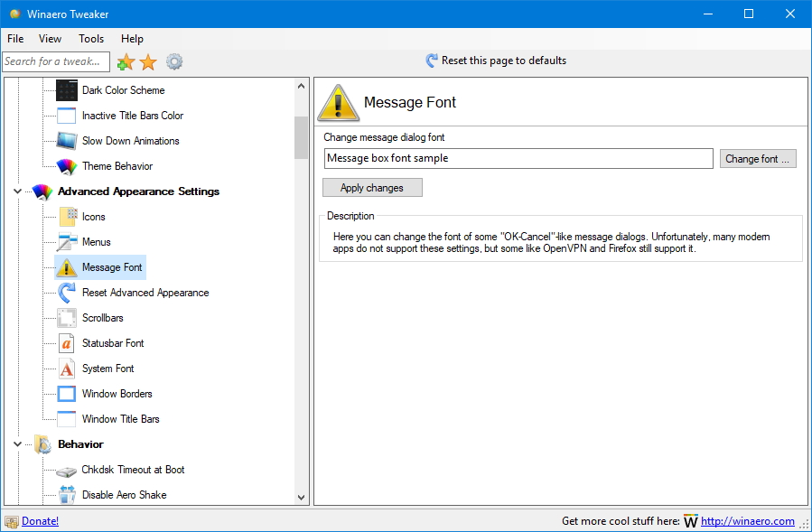Open the favorites list star icon
This screenshot has width=812, height=532.
tap(148, 62)
